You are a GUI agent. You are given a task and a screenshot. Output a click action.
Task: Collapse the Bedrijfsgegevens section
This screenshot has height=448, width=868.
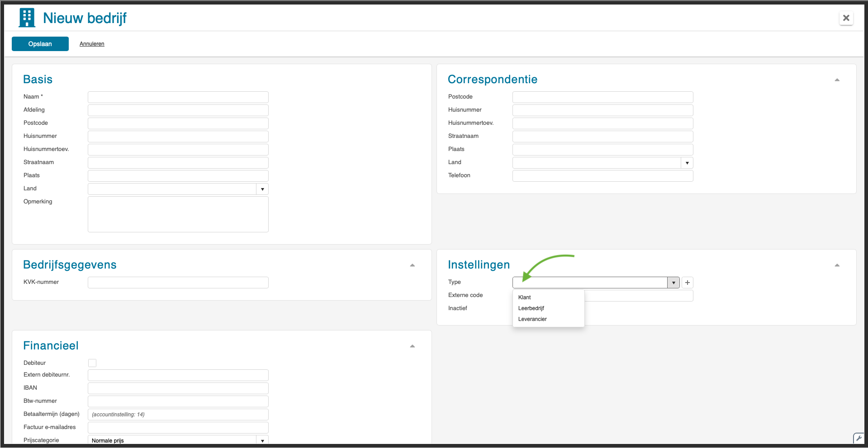click(x=412, y=265)
